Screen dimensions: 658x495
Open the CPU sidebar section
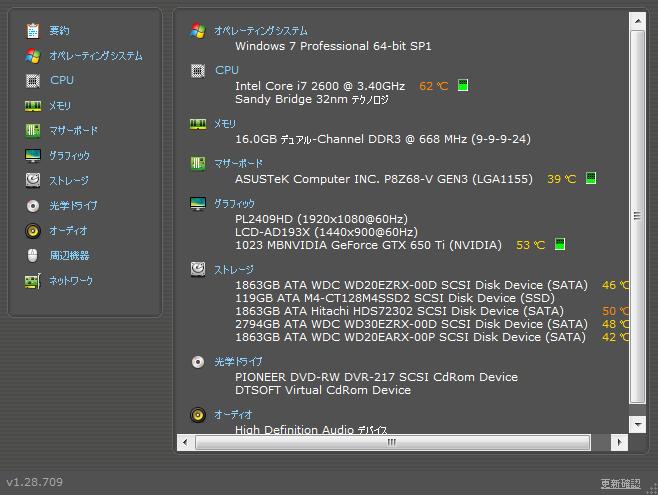click(x=62, y=80)
